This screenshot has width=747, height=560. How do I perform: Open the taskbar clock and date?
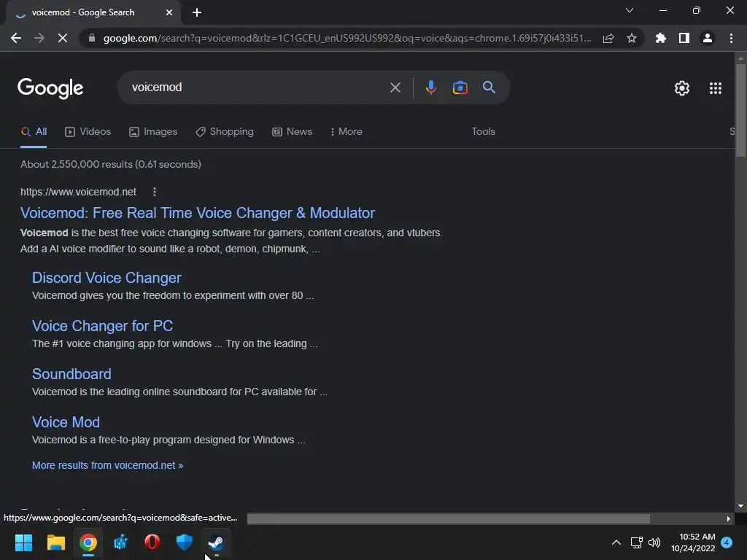click(x=693, y=542)
